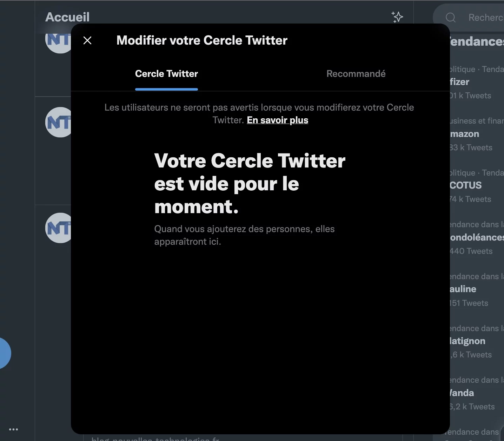Click the Accueil page heading

(67, 17)
